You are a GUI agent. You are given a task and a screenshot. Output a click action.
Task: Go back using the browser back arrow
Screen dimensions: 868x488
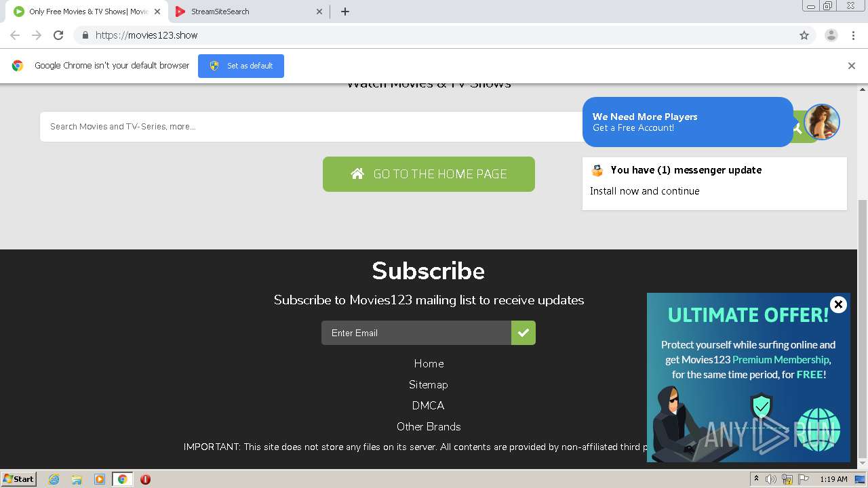15,35
